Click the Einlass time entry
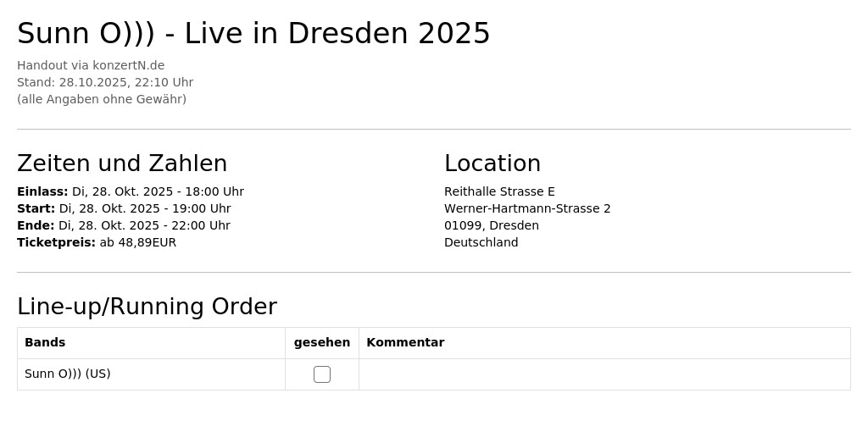The width and height of the screenshot is (868, 421). [x=131, y=191]
